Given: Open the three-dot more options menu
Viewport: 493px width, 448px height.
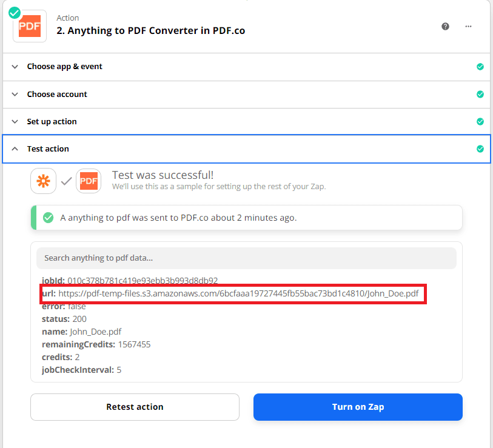Looking at the screenshot, I should (x=468, y=26).
